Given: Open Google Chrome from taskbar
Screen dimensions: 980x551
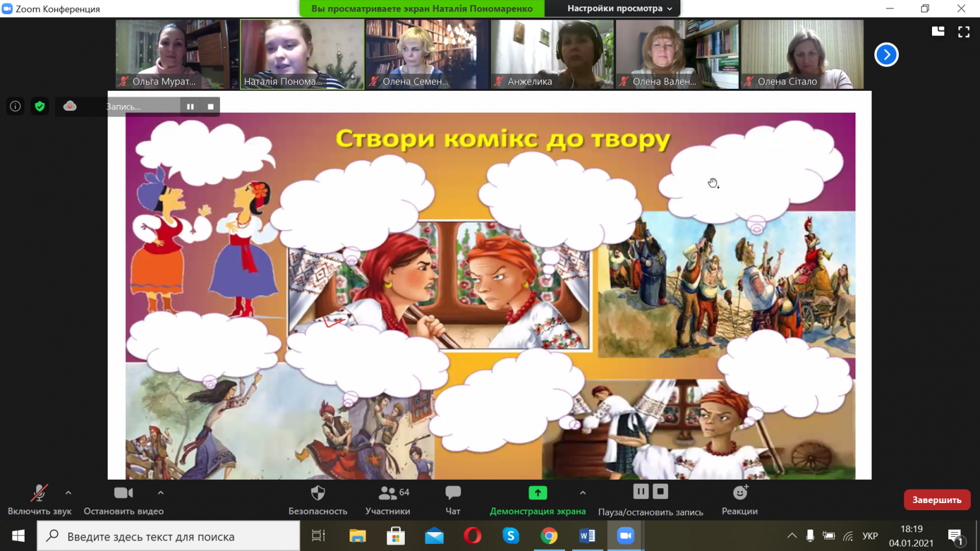Looking at the screenshot, I should point(549,536).
